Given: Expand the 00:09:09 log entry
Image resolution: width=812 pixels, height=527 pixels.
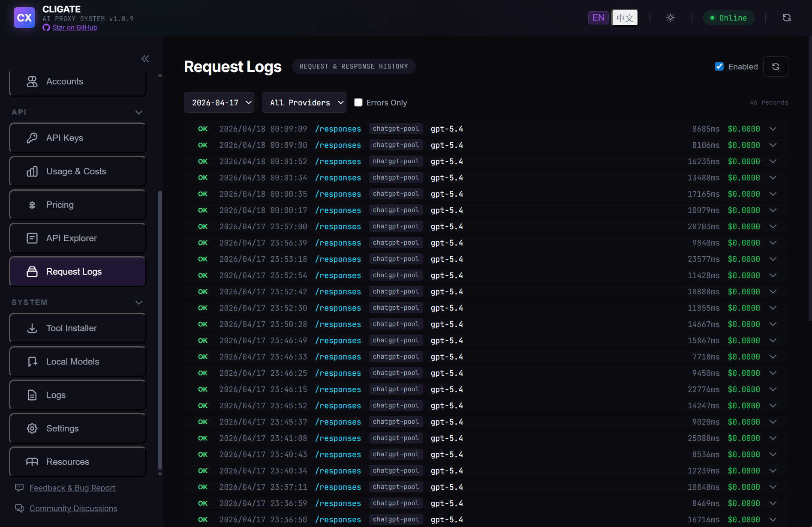Looking at the screenshot, I should [x=773, y=129].
